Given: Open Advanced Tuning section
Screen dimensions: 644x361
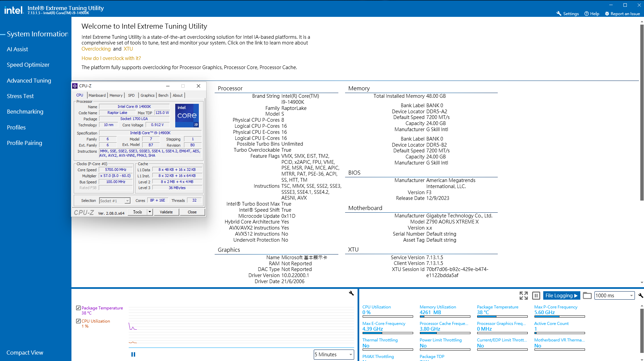Looking at the screenshot, I should tap(29, 81).
